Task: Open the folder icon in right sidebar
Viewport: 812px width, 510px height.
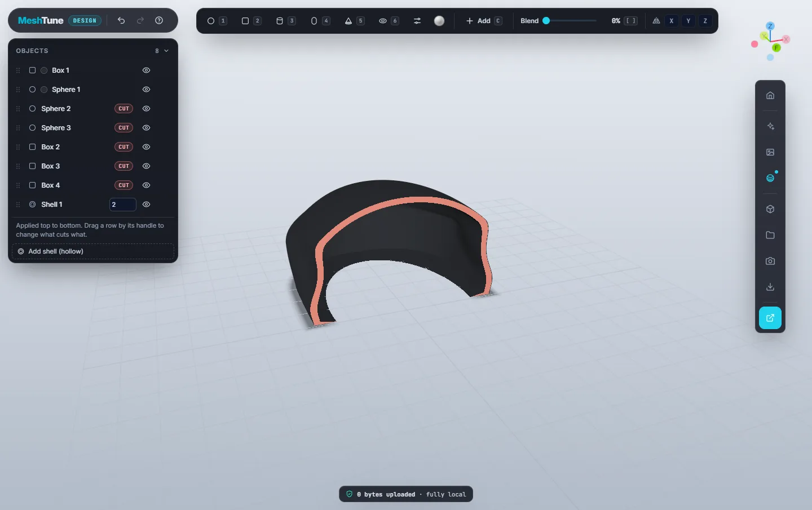Action: [770, 235]
